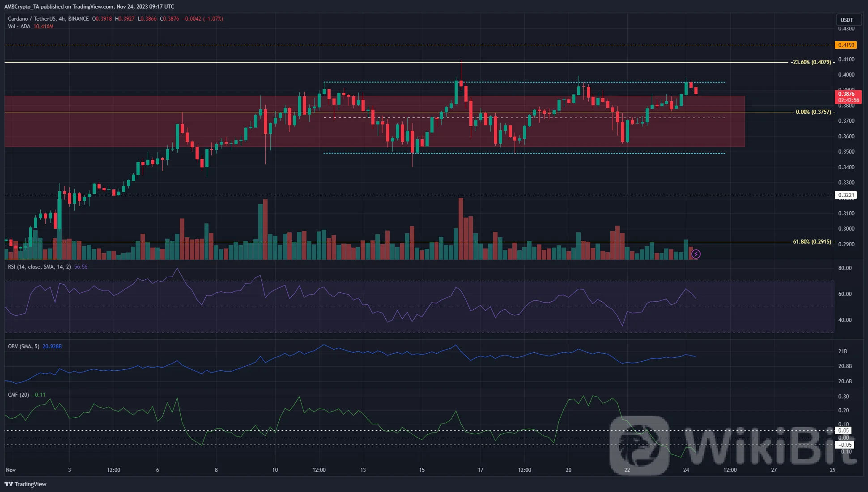Image resolution: width=868 pixels, height=492 pixels.
Task: Click the orange 0.4193 price label
Action: 846,45
